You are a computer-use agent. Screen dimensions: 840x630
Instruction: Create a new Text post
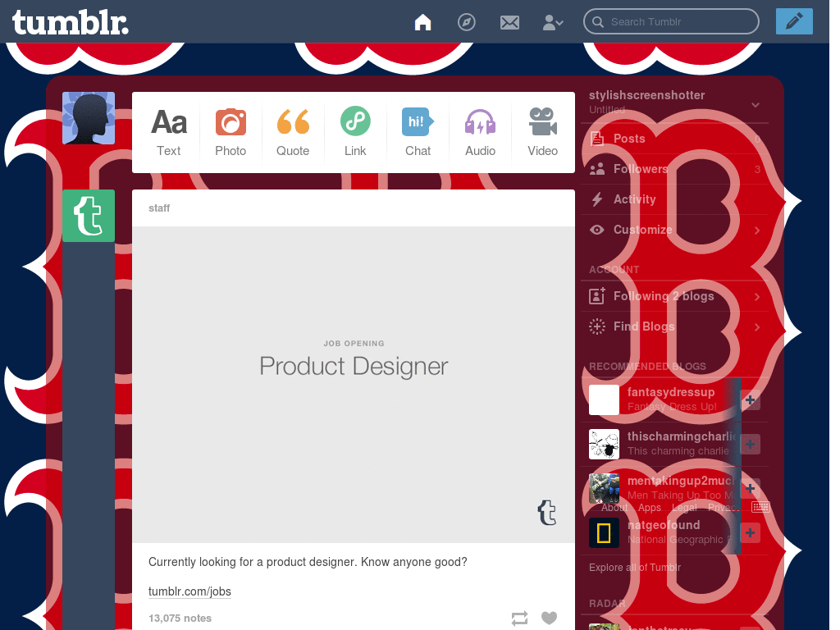pos(169,132)
